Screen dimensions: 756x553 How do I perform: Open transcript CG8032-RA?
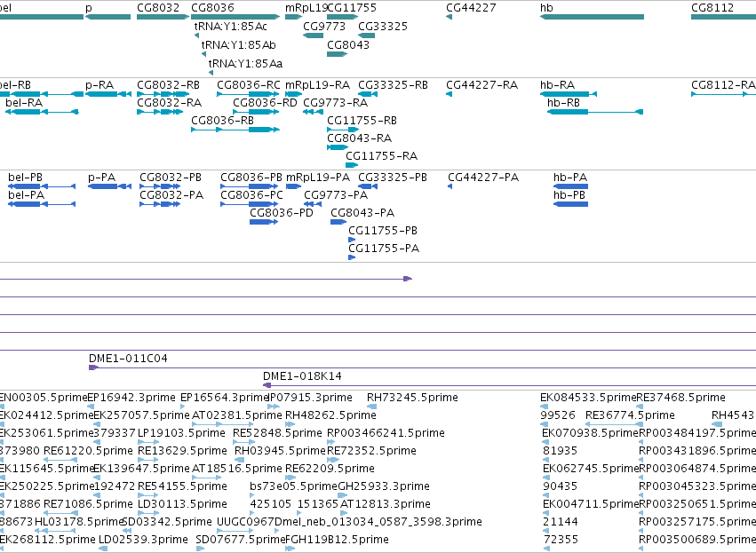click(160, 112)
